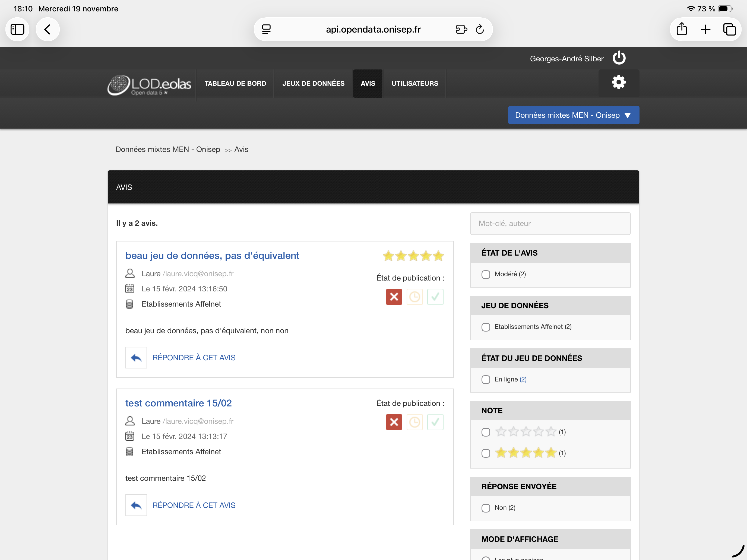The image size is (747, 560).
Task: Reload the page with the Safari refresh icon
Action: [x=480, y=29]
